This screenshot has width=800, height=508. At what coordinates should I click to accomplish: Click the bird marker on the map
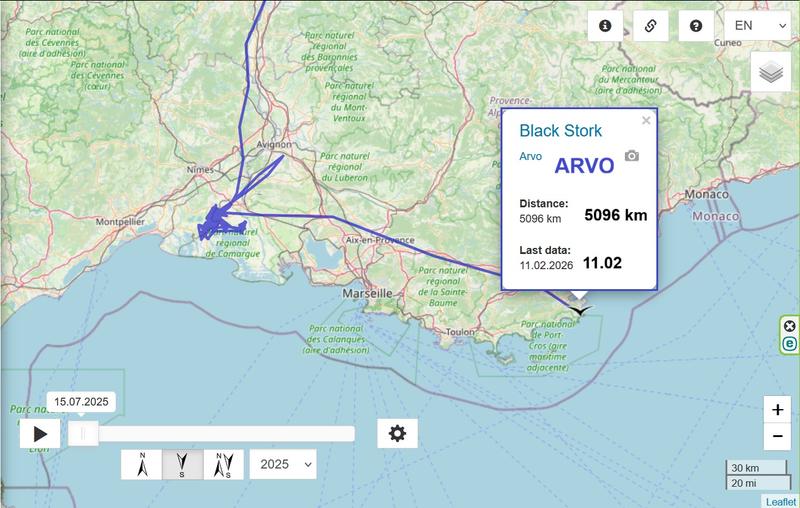point(580,310)
